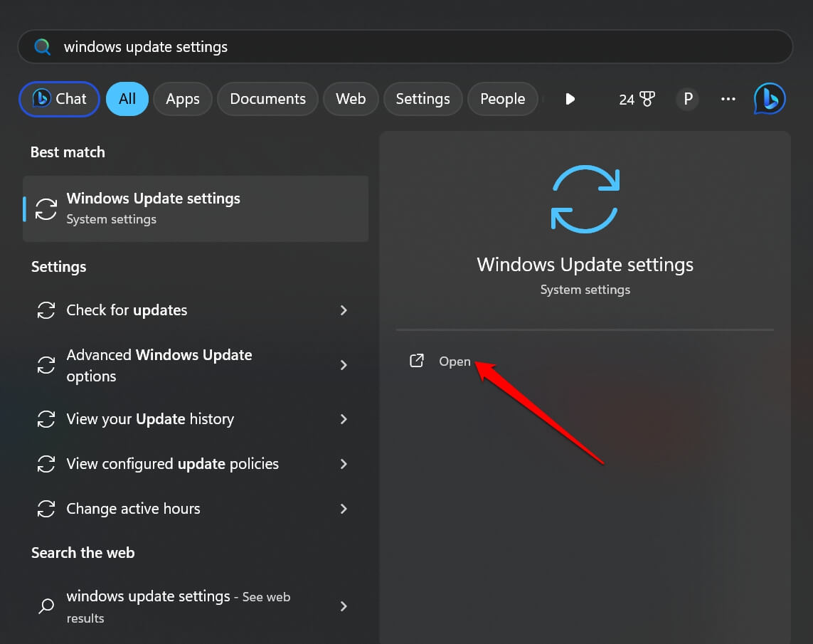
Task: Click the magnifier icon beside windows update settings web result
Action: pyautogui.click(x=46, y=606)
